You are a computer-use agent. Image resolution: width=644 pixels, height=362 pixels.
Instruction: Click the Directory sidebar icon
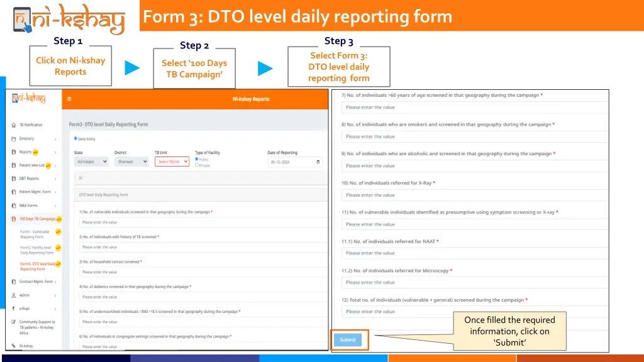pos(14,139)
